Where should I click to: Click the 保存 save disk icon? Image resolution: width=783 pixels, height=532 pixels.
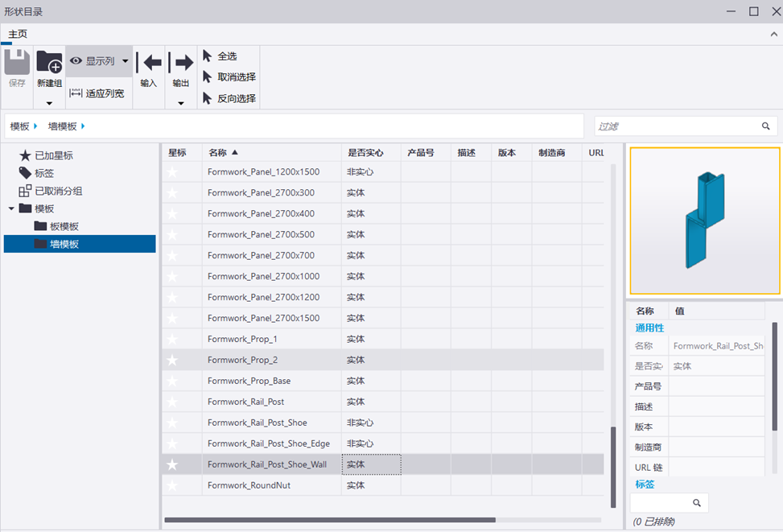[17, 62]
